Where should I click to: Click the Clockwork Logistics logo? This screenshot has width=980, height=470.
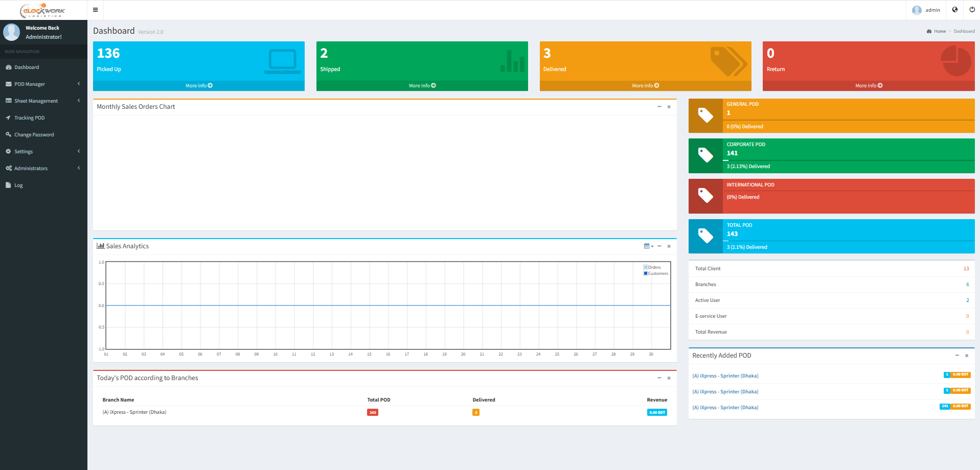pyautogui.click(x=43, y=10)
